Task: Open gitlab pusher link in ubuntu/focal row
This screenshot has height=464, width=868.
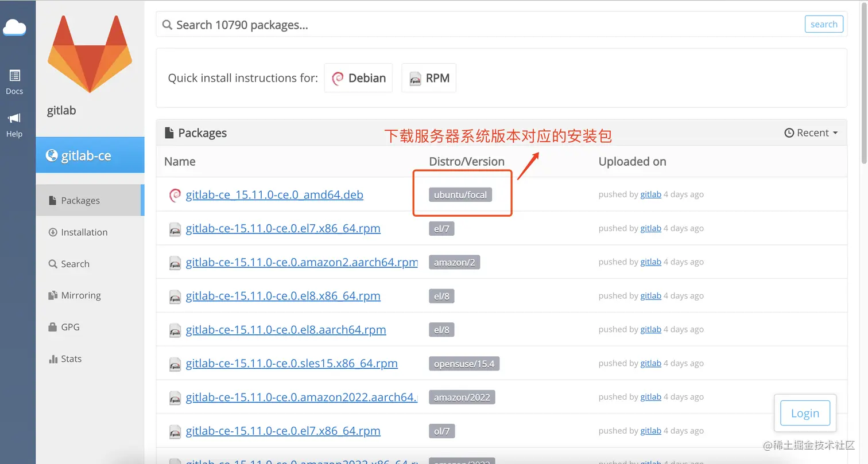Action: tap(650, 194)
